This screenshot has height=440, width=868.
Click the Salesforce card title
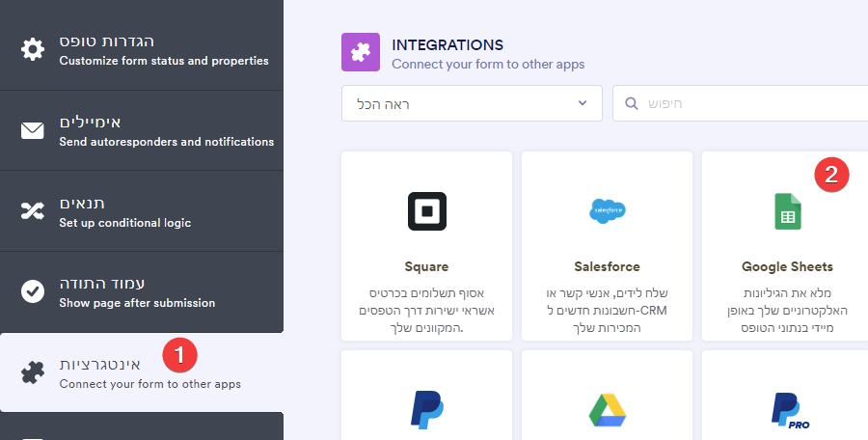point(607,266)
